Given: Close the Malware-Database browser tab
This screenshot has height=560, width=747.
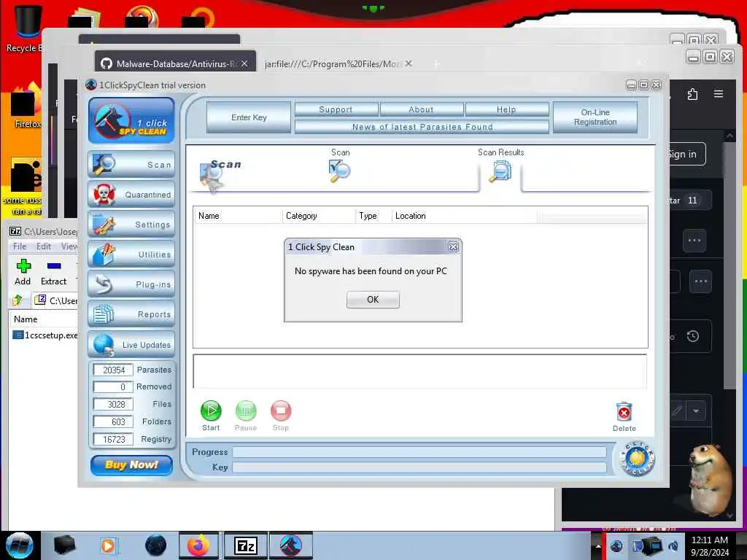Looking at the screenshot, I should (244, 63).
